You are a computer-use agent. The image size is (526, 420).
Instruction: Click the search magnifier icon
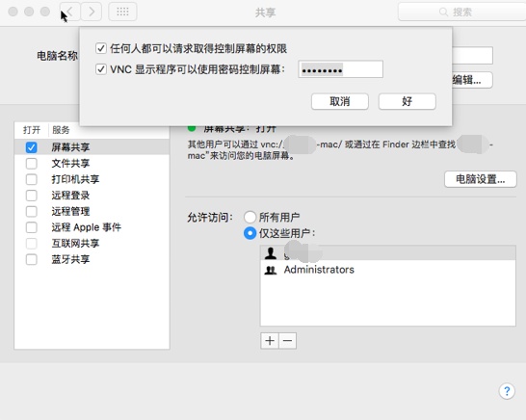[443, 13]
